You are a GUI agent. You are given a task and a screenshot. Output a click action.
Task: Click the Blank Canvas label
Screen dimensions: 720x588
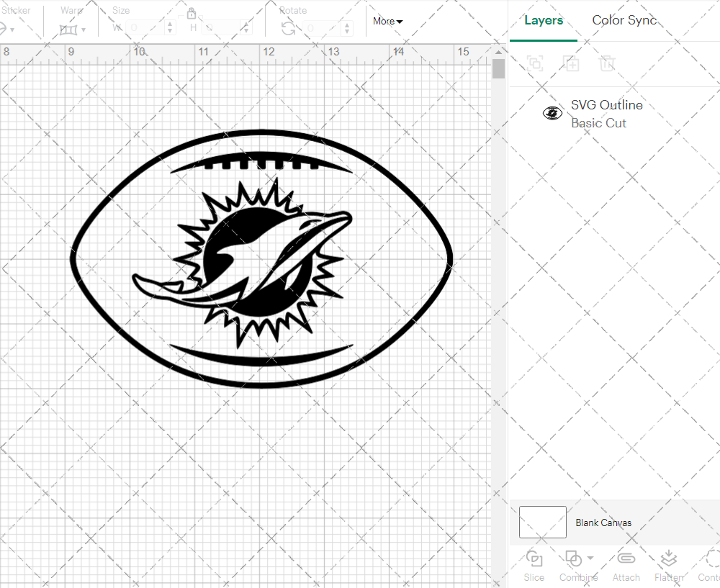[603, 523]
